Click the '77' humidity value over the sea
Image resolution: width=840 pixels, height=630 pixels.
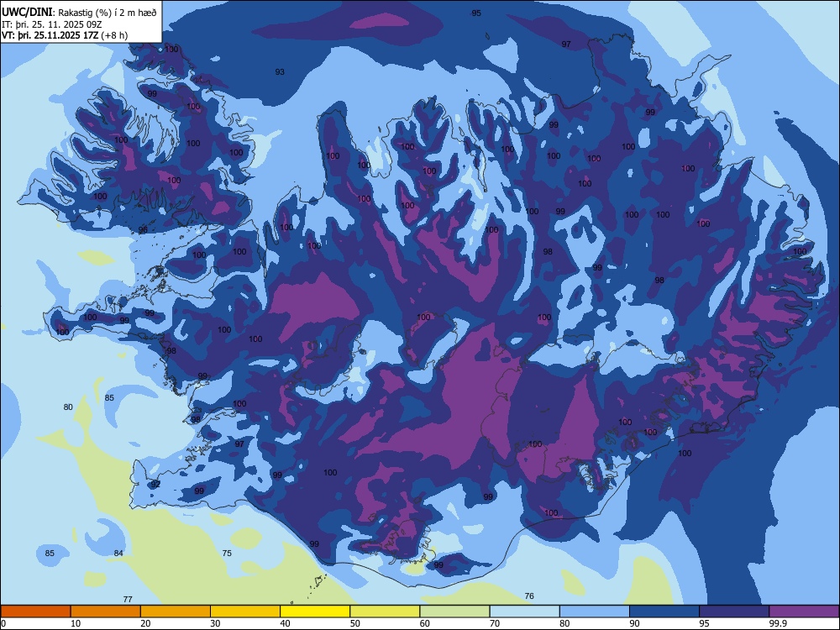click(128, 599)
